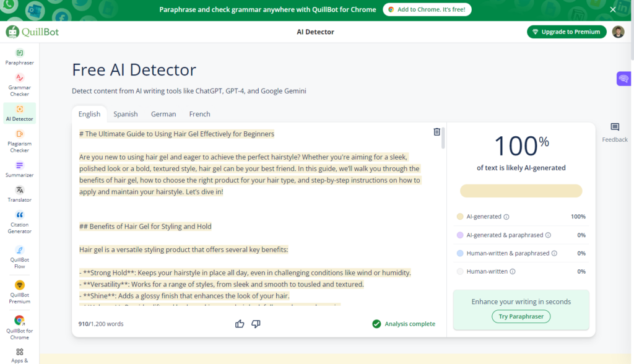The height and width of the screenshot is (364, 634).
Task: Open the user profile avatar
Action: click(x=618, y=32)
